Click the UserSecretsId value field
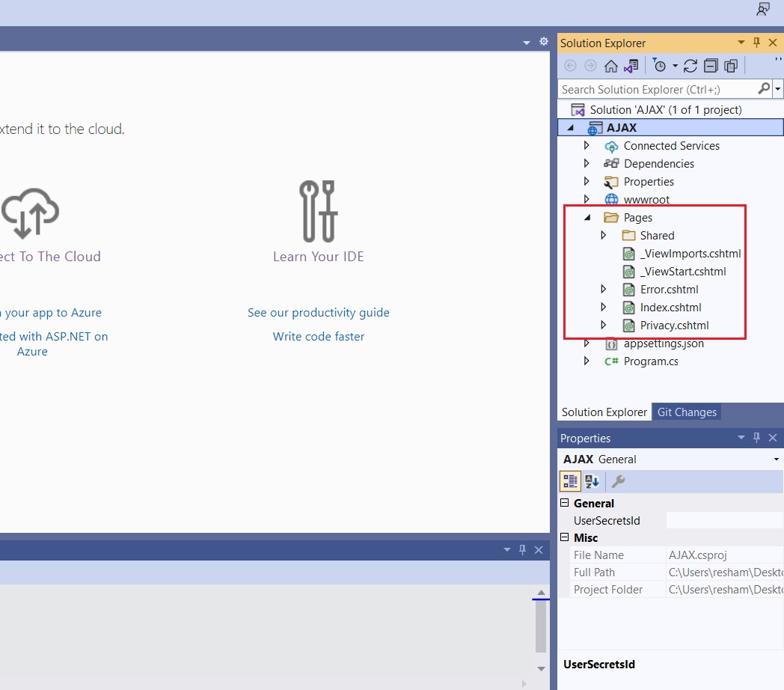The width and height of the screenshot is (784, 690). click(725, 520)
